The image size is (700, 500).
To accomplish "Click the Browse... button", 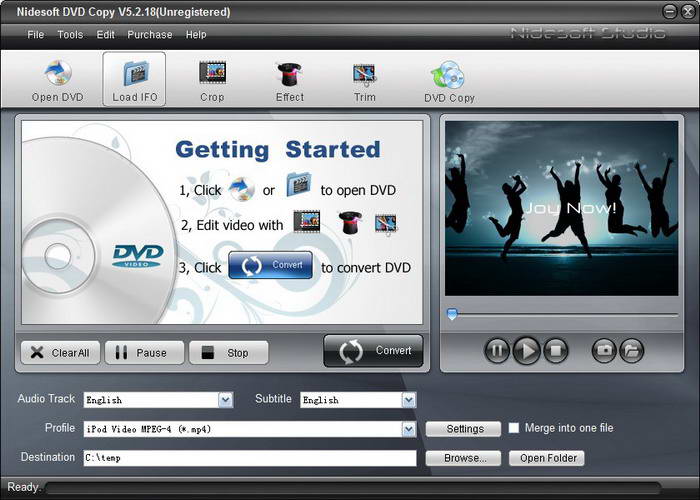I will click(463, 458).
